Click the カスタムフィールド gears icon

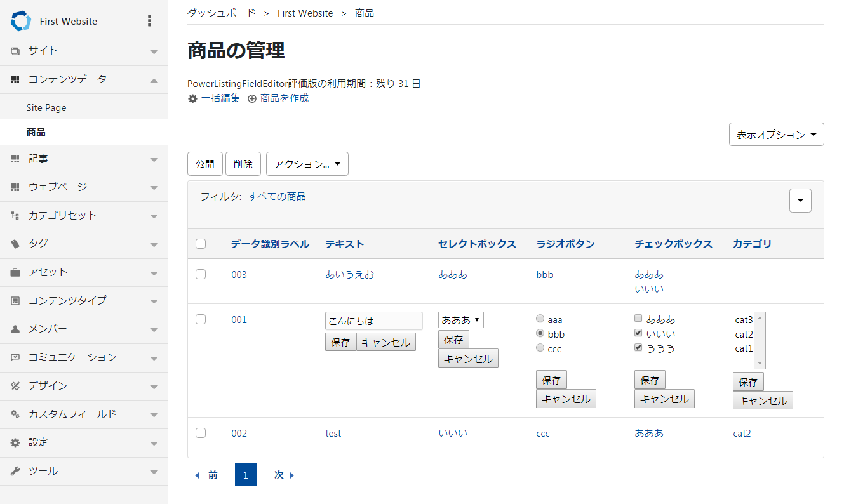15,414
